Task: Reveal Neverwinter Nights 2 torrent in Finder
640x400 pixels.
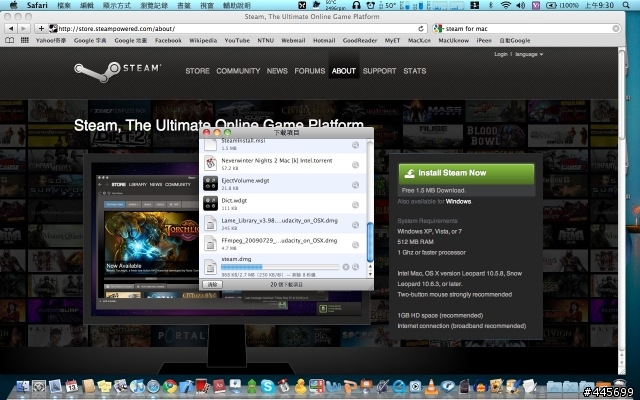Action: (x=355, y=165)
